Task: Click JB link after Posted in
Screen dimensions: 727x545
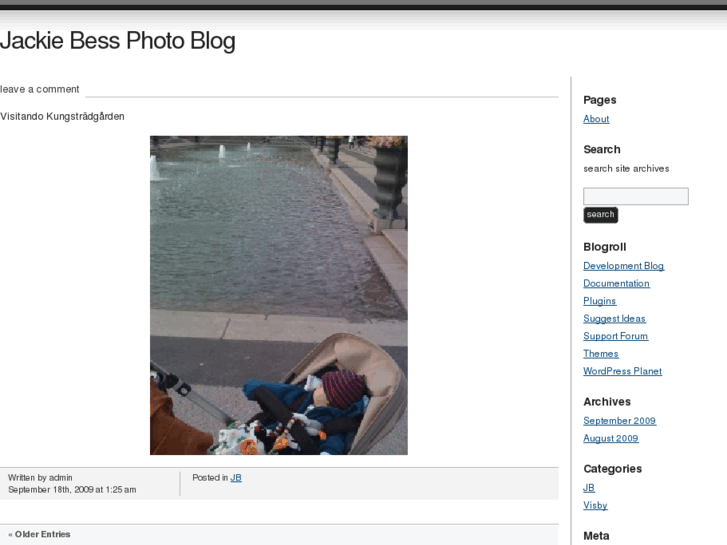Action: (x=236, y=478)
